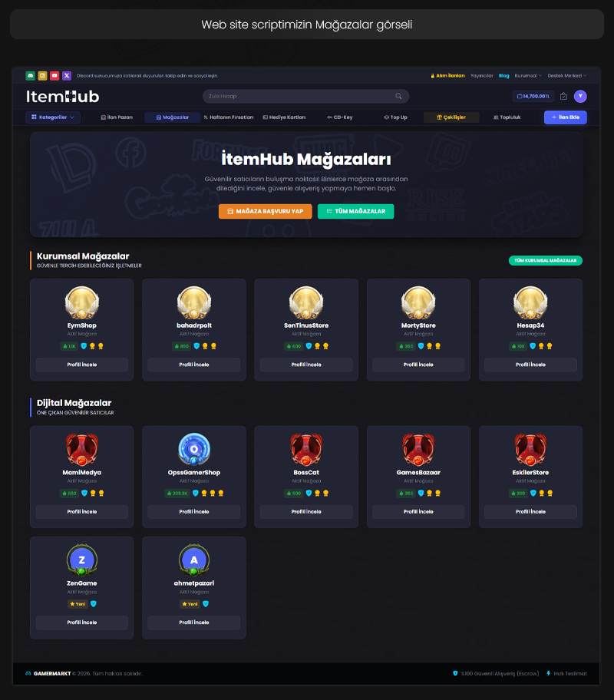Open the Çekilişler tab
Screen dimensions: 614x700
point(451,117)
